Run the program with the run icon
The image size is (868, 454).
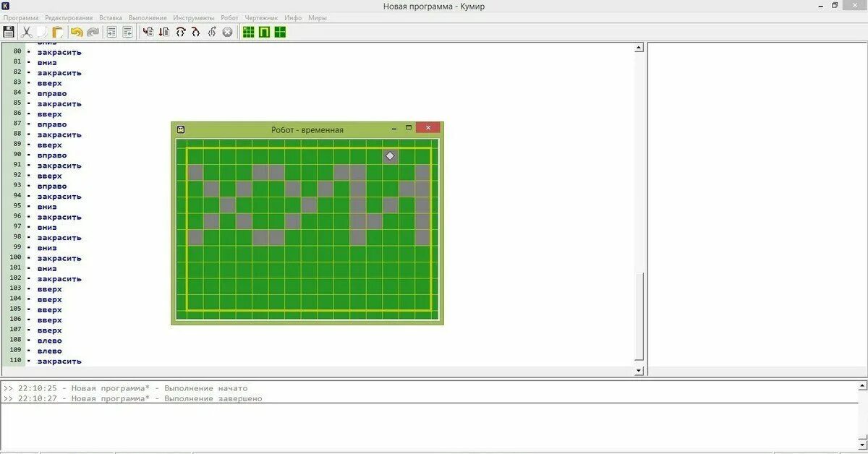(x=148, y=32)
